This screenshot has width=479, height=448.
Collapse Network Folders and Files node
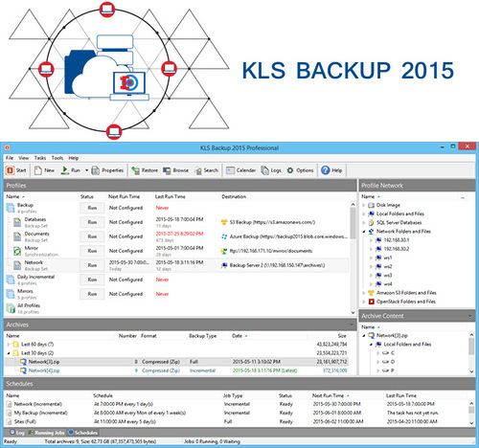pos(364,232)
